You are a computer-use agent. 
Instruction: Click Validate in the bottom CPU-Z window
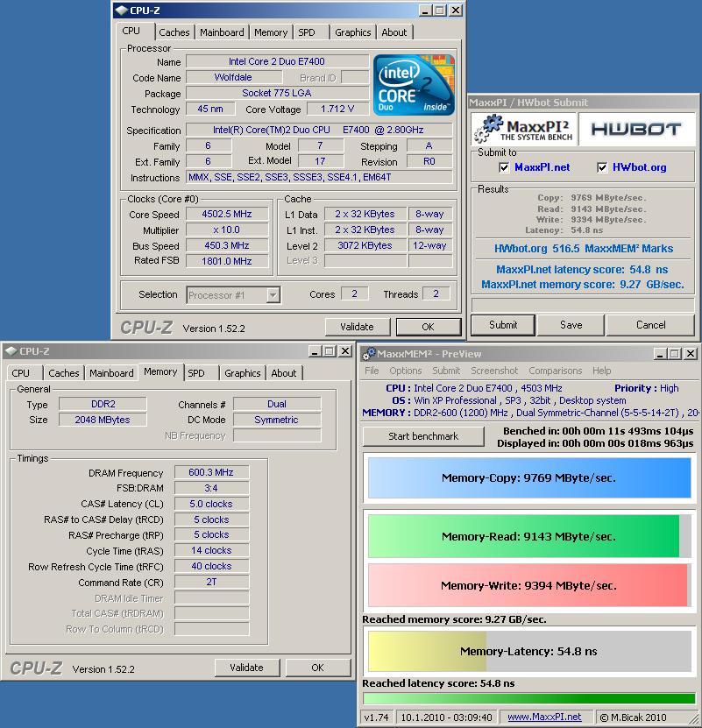(x=246, y=668)
